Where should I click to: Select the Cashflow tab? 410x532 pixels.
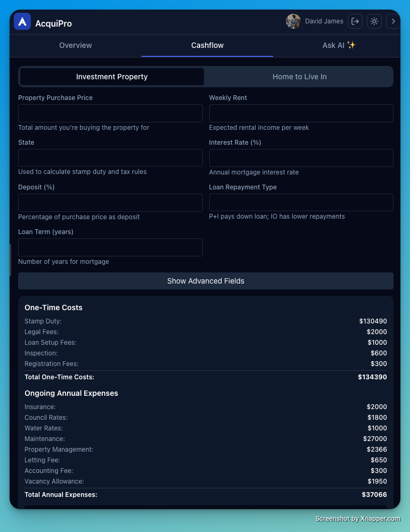point(207,45)
